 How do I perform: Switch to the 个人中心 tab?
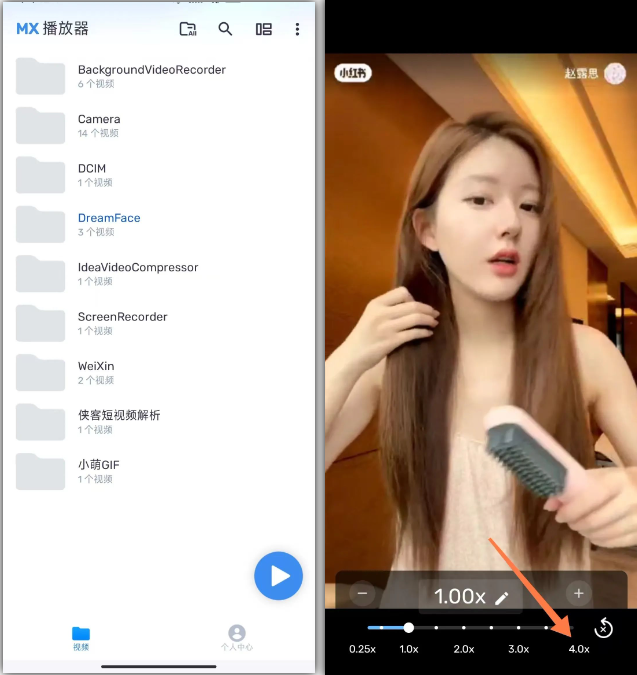237,638
